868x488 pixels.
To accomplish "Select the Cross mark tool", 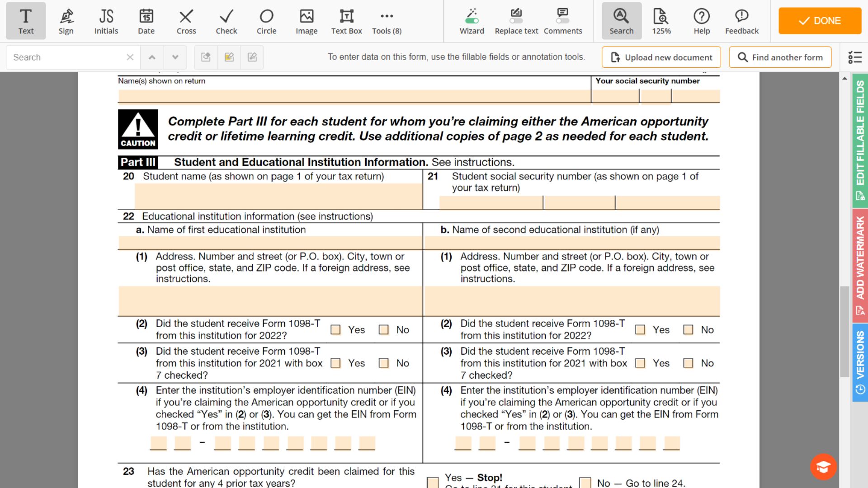I will click(x=185, y=20).
